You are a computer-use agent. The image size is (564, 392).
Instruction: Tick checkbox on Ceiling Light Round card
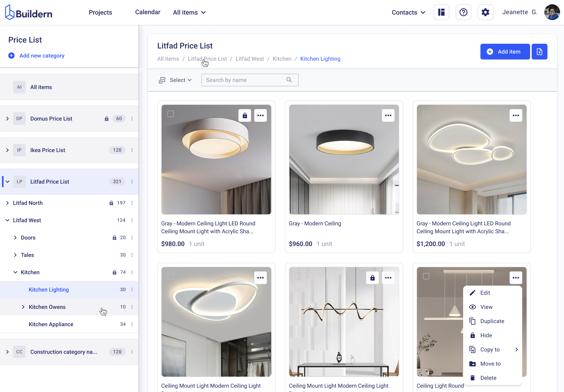426,276
